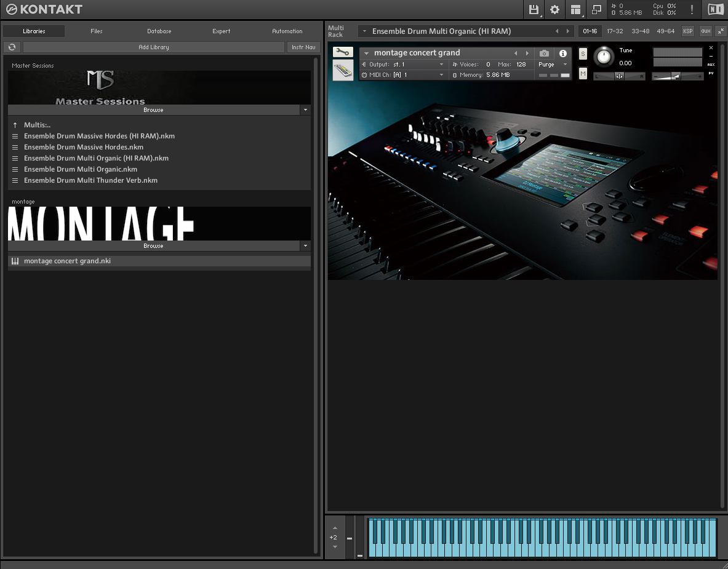Refresh the libraries list
This screenshot has width=728, height=569.
point(12,47)
